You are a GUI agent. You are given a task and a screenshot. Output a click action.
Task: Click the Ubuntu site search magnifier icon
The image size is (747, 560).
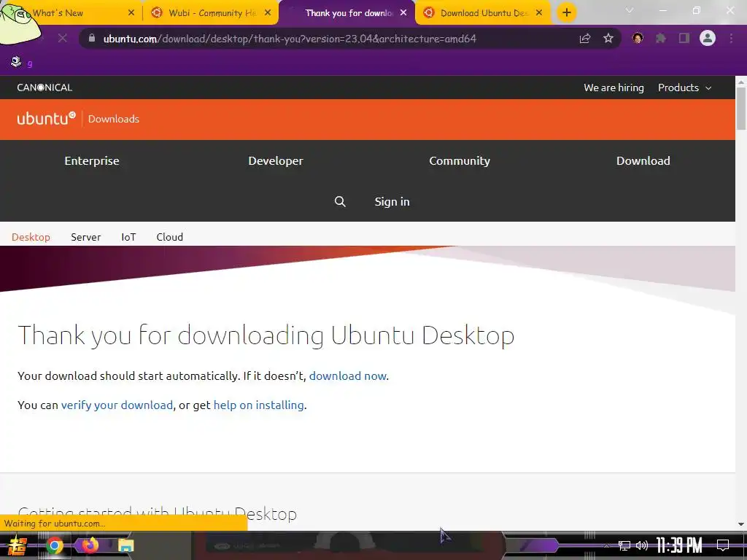[x=340, y=201]
